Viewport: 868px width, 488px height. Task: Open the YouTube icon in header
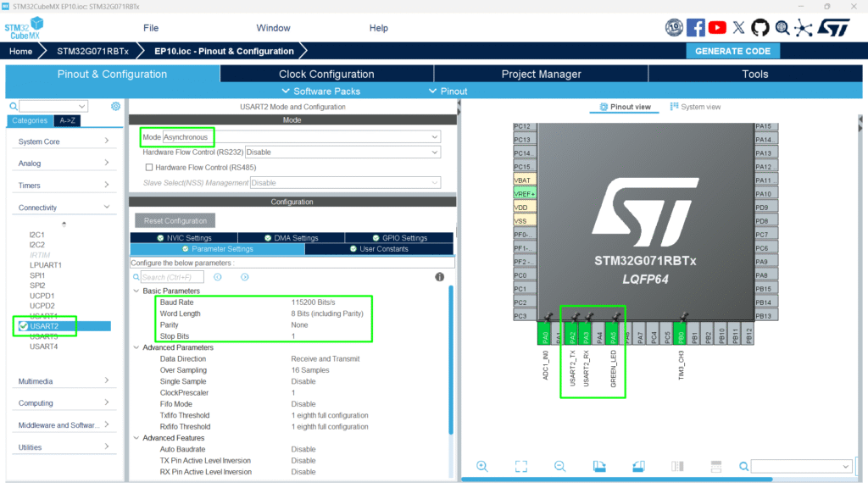click(x=717, y=28)
